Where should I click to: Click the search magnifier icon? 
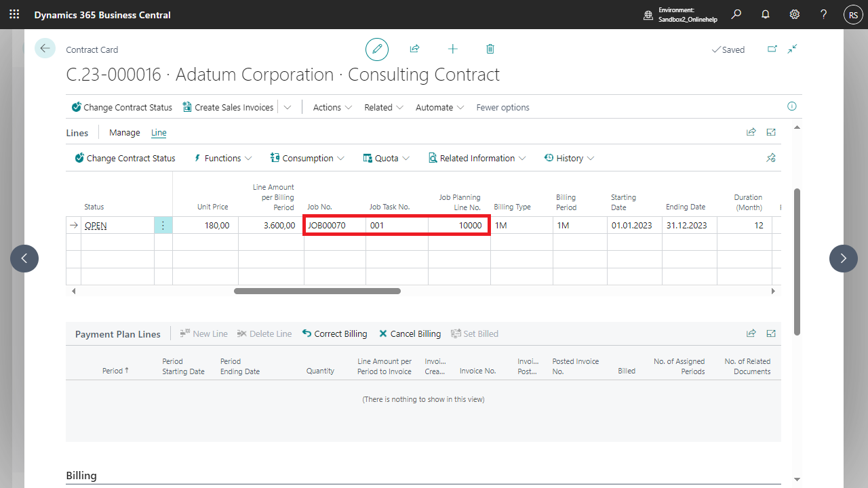click(736, 14)
